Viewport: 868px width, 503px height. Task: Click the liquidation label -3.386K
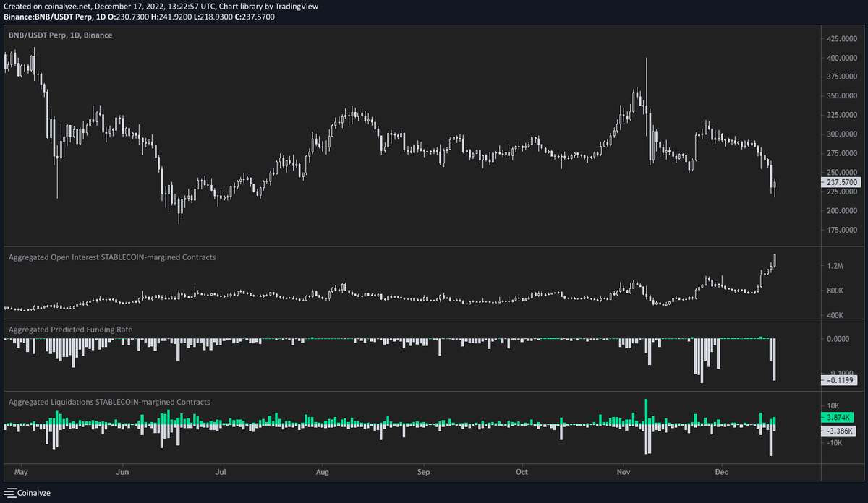838,431
